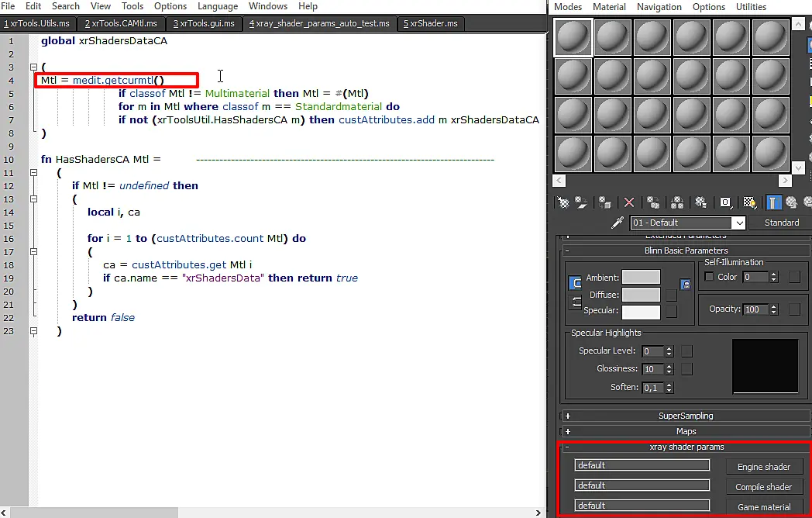Toggle the Diffuse-Specular color lock, lower button
This screenshot has height=518, width=812.
576,302
